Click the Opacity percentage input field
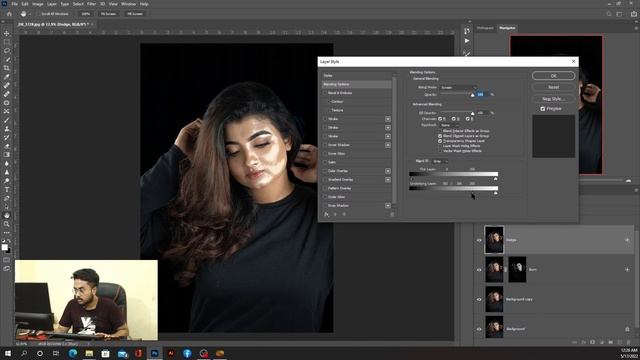Image resolution: width=640 pixels, height=360 pixels. [482, 94]
